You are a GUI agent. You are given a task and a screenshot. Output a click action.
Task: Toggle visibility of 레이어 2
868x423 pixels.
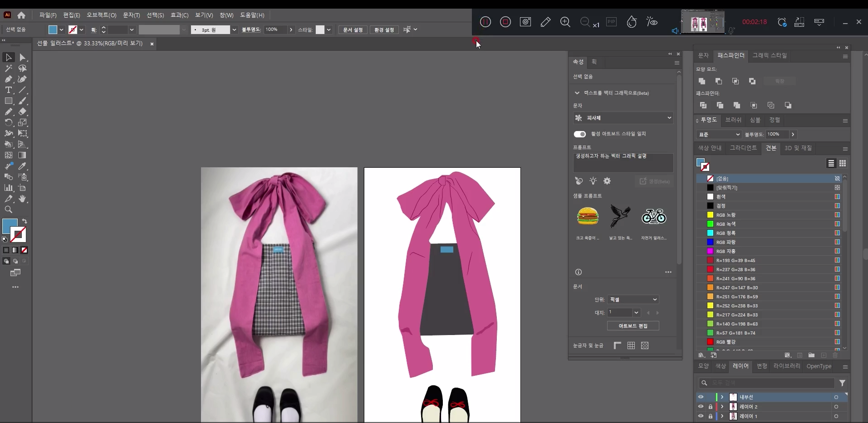coord(701,407)
